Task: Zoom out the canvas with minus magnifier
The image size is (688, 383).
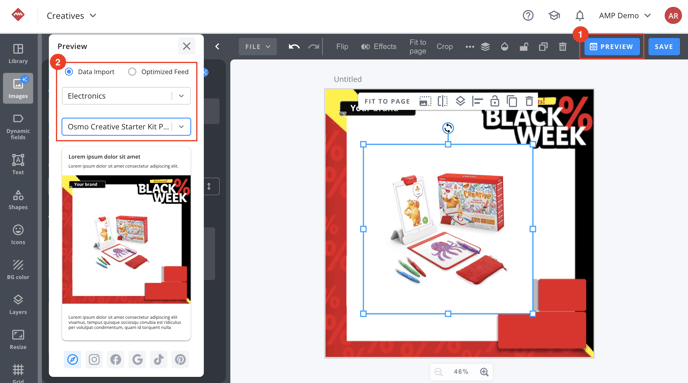Action: pyautogui.click(x=438, y=372)
